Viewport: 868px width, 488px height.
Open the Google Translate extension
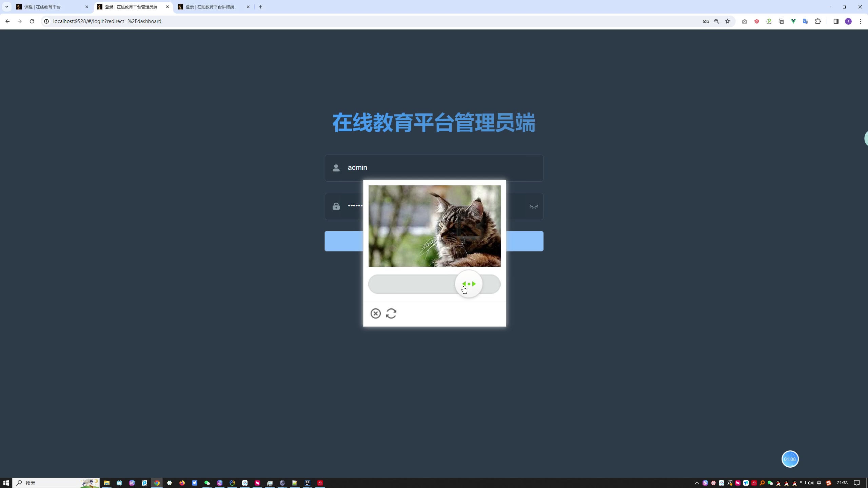point(806,21)
